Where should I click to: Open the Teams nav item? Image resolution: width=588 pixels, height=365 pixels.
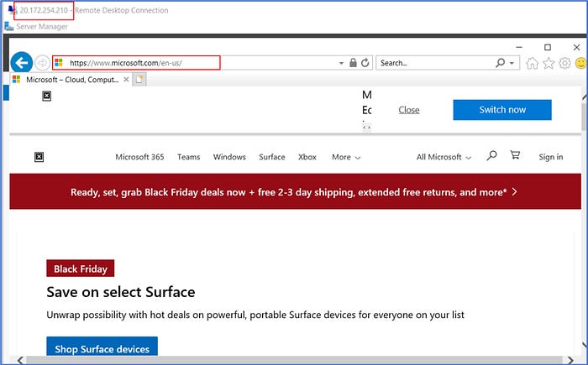coord(189,157)
